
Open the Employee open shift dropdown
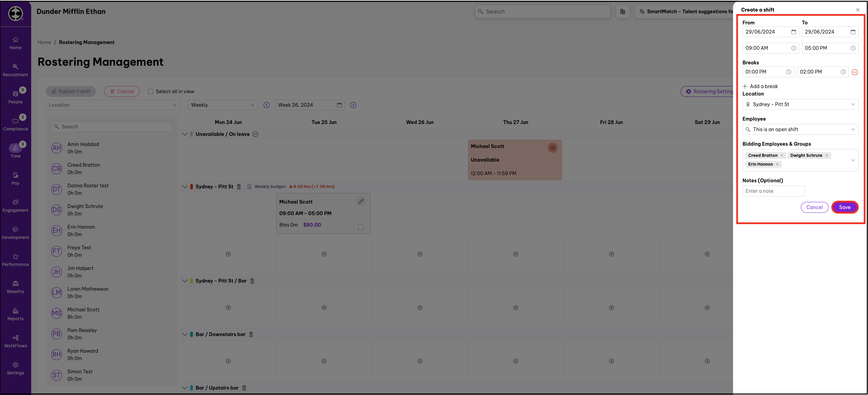tap(800, 129)
